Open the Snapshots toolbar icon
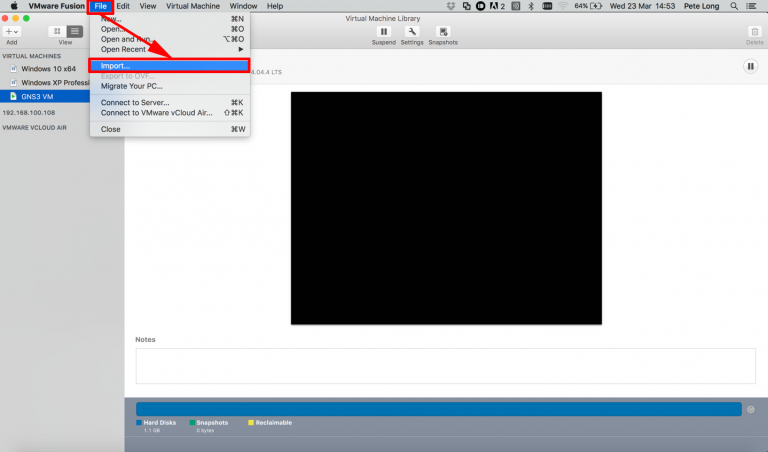768x452 pixels. tap(443, 32)
